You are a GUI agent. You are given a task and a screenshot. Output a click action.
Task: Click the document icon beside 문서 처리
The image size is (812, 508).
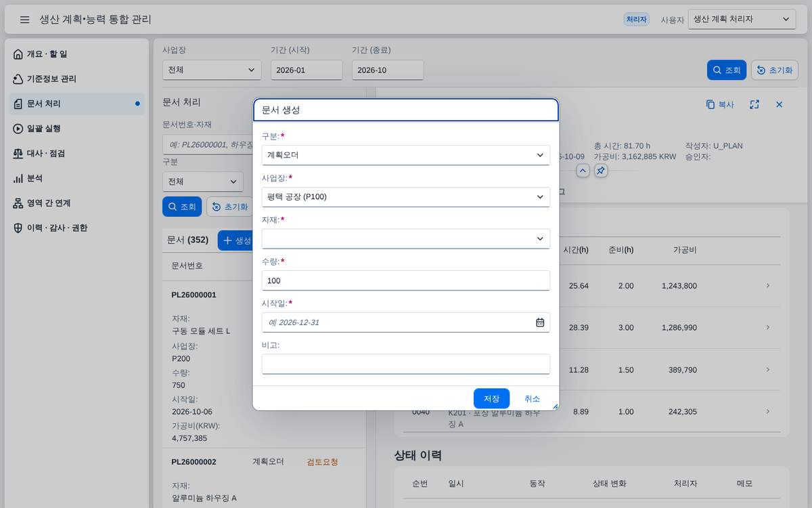(x=18, y=104)
